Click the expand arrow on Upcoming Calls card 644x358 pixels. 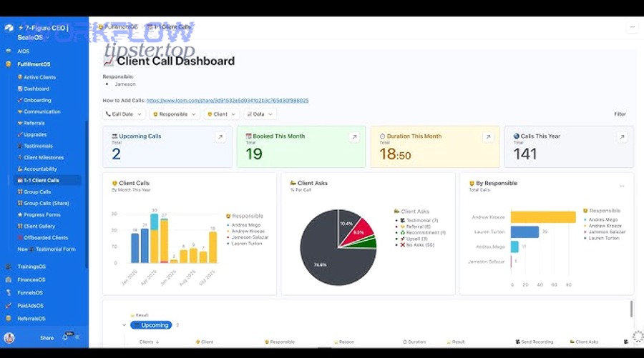[x=220, y=137]
